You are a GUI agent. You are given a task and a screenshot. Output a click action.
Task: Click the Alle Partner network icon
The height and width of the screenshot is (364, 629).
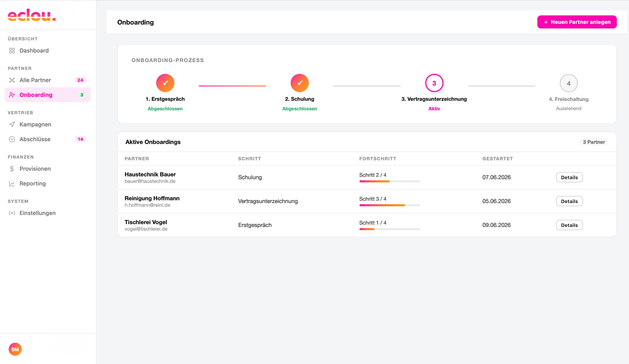pos(12,80)
